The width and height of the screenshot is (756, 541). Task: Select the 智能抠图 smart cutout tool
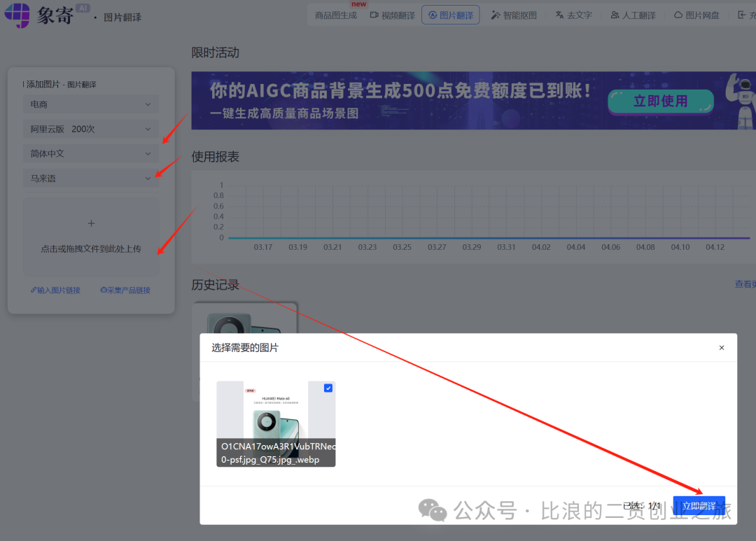coord(514,15)
